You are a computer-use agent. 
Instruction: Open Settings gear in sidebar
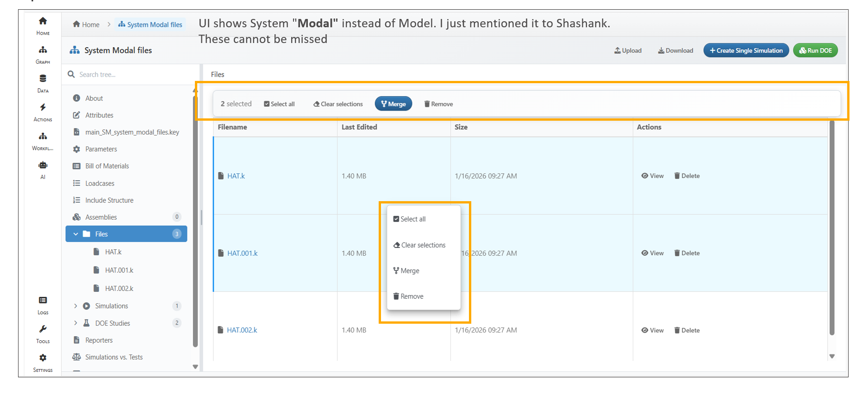pos(43,362)
